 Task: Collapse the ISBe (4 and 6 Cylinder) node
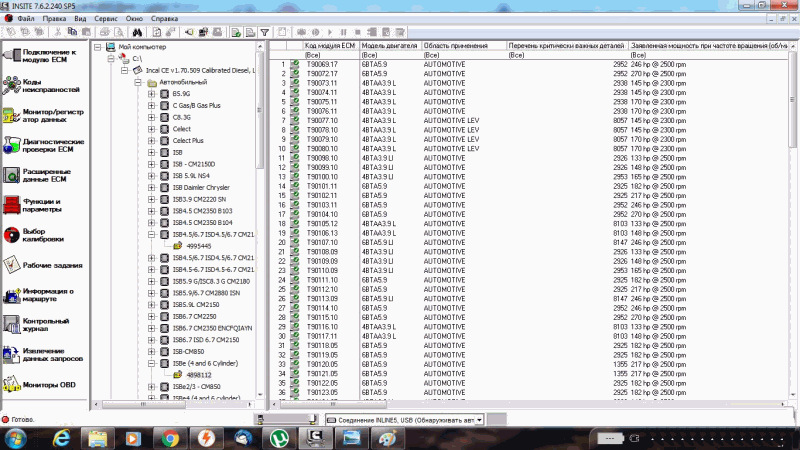[x=152, y=364]
